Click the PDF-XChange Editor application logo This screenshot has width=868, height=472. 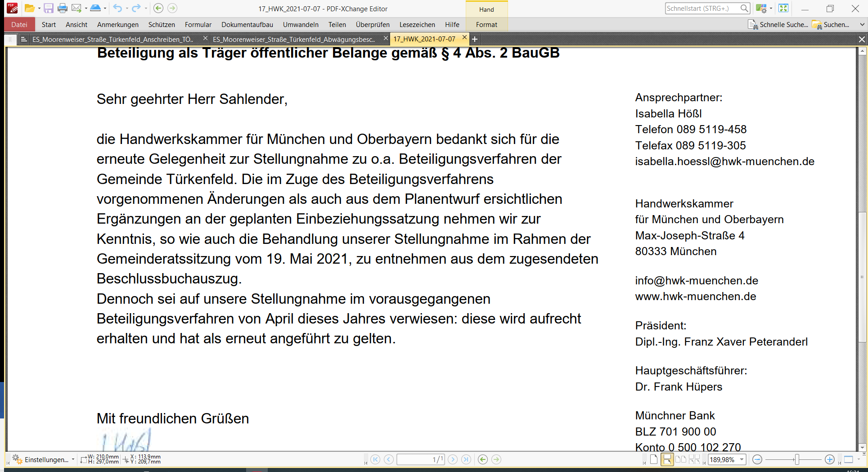click(12, 8)
